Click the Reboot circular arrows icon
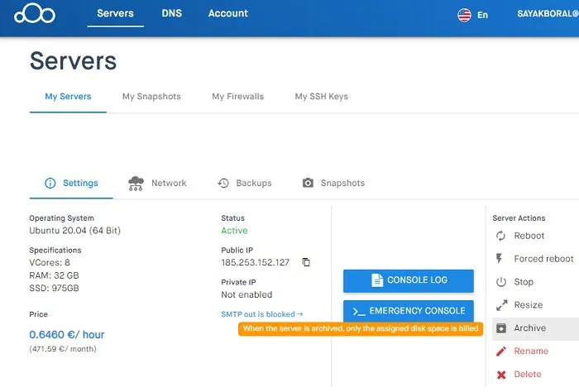Viewport: 579px width, 392px height. (x=500, y=236)
